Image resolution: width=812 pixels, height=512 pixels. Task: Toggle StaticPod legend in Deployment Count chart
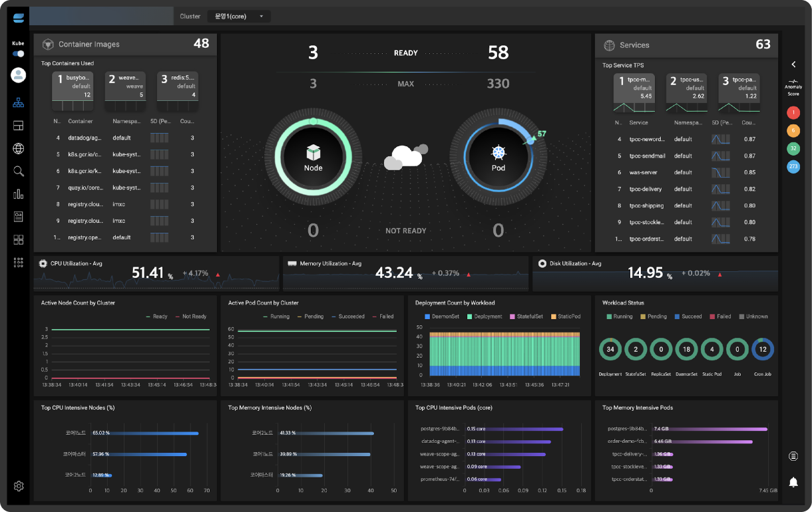tap(566, 317)
